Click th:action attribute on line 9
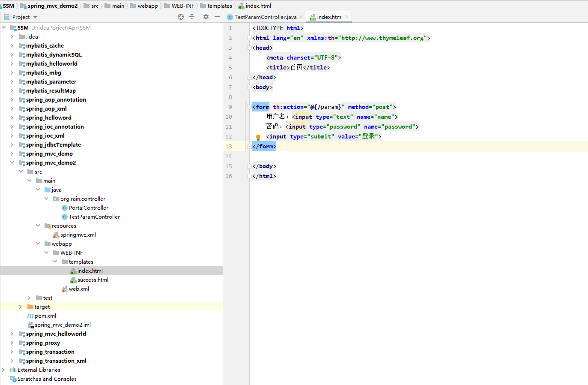Screen dimensions: 588x385 [x=290, y=107]
